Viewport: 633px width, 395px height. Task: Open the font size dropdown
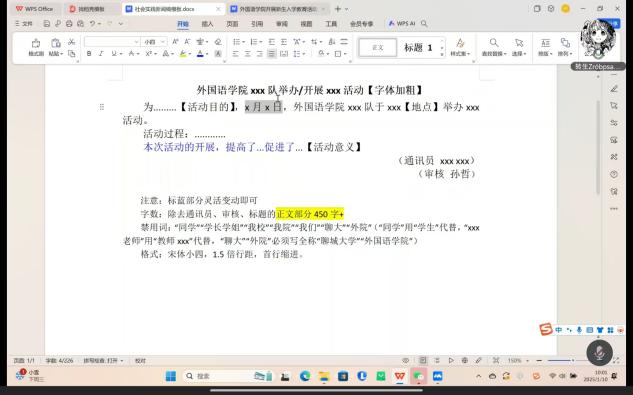point(154,42)
